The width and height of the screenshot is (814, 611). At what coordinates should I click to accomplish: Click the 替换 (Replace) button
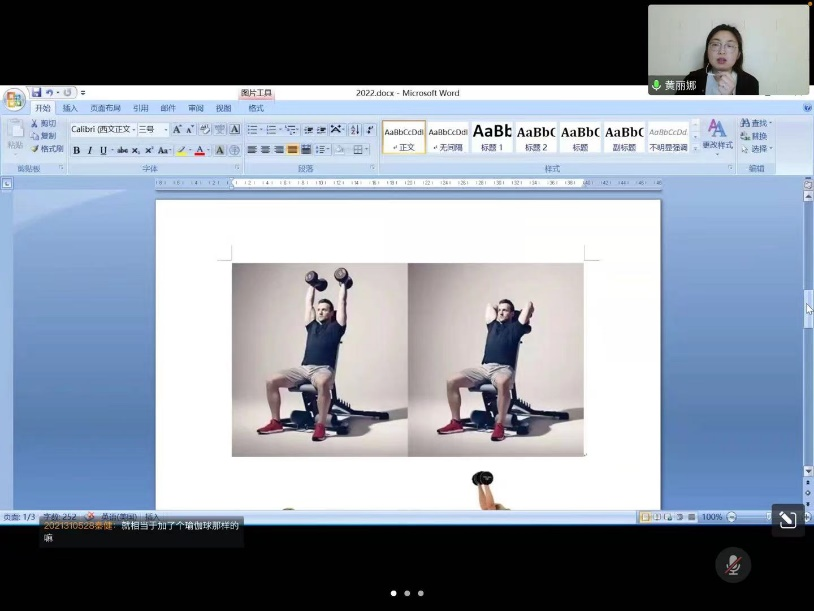coord(755,136)
